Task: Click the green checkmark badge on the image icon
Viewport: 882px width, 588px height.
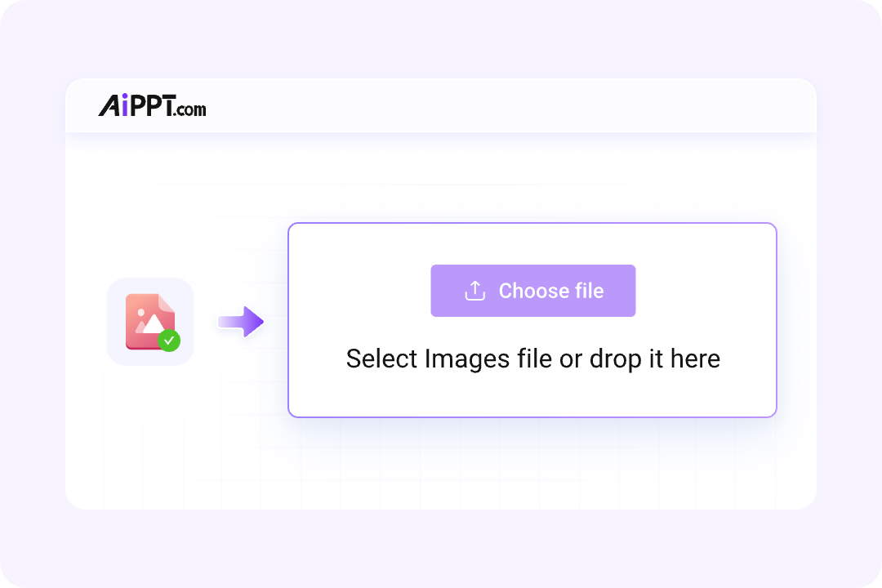Action: (171, 341)
